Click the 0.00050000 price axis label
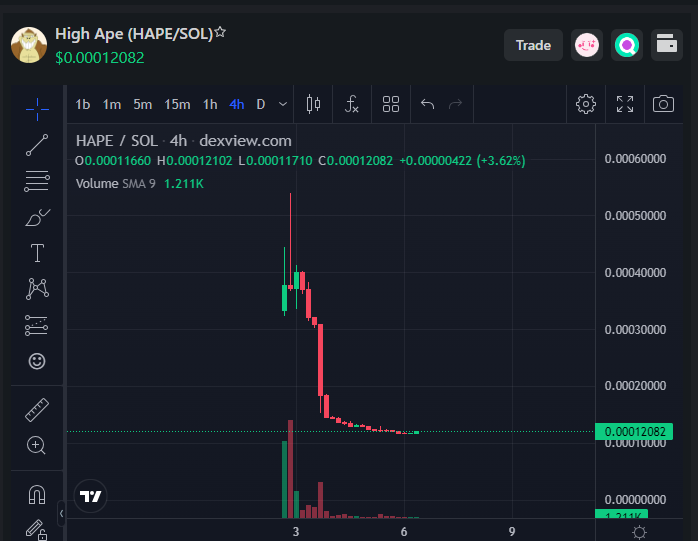This screenshot has height=541, width=698. click(635, 216)
